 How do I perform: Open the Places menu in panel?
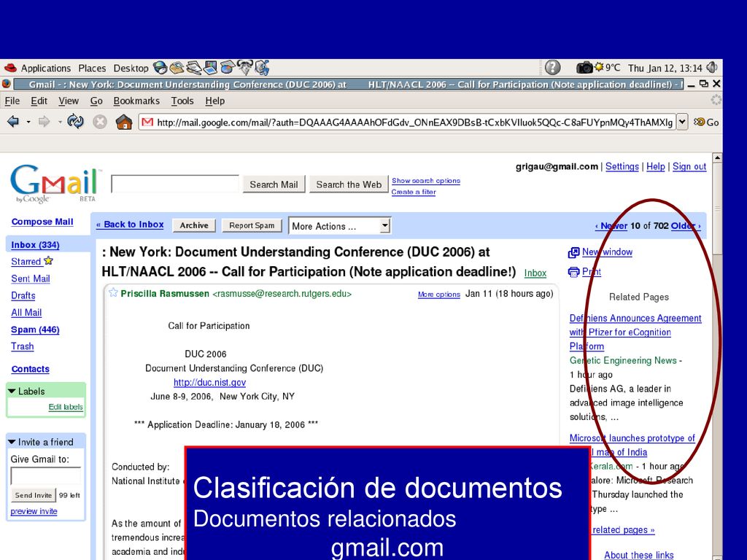(92, 68)
